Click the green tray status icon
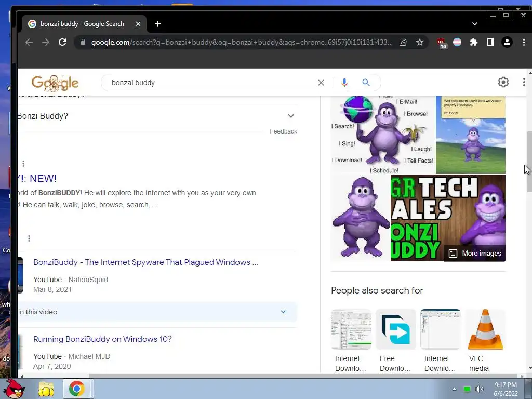The height and width of the screenshot is (399, 532). [467, 389]
